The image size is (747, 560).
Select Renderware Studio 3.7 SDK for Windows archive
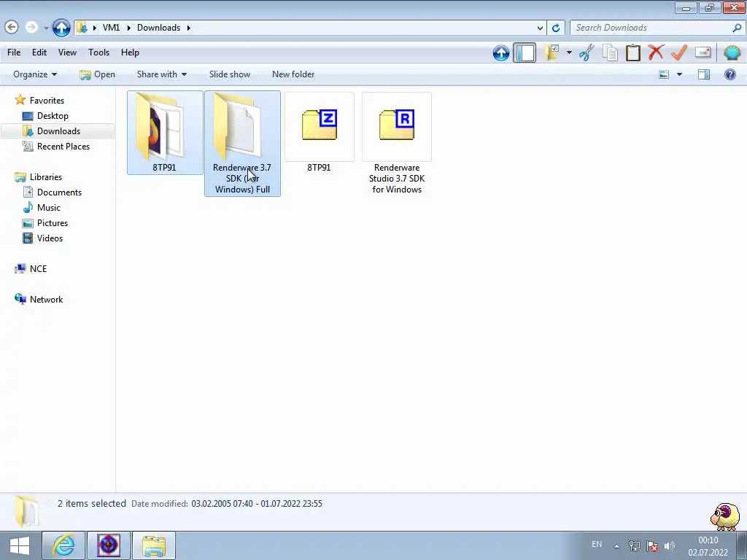pos(397,144)
